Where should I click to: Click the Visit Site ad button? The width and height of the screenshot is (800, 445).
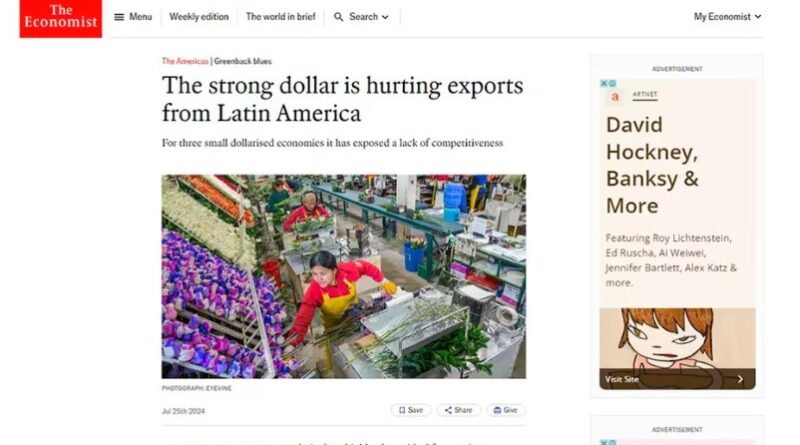tap(677, 379)
